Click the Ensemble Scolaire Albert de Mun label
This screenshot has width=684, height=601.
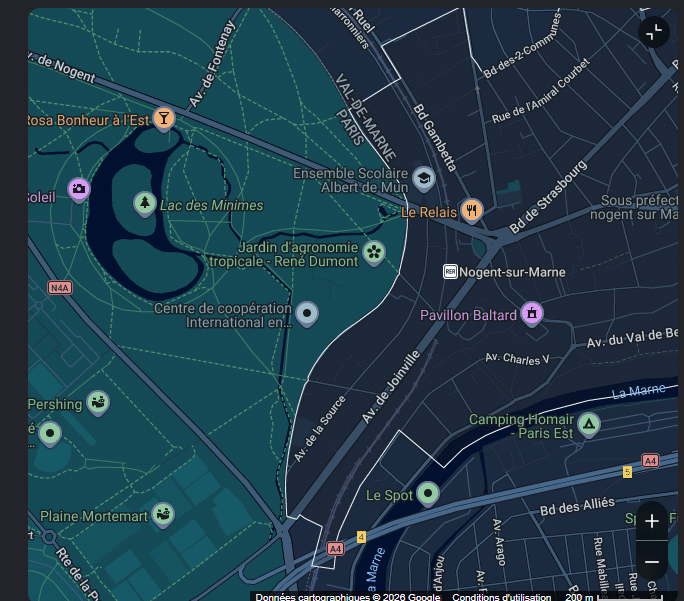click(x=351, y=180)
